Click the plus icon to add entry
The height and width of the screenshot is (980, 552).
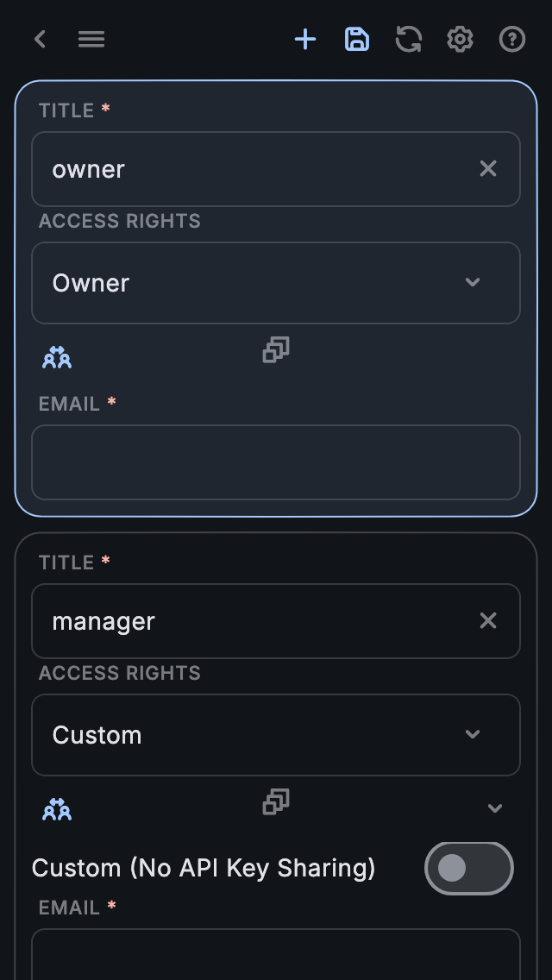point(305,39)
